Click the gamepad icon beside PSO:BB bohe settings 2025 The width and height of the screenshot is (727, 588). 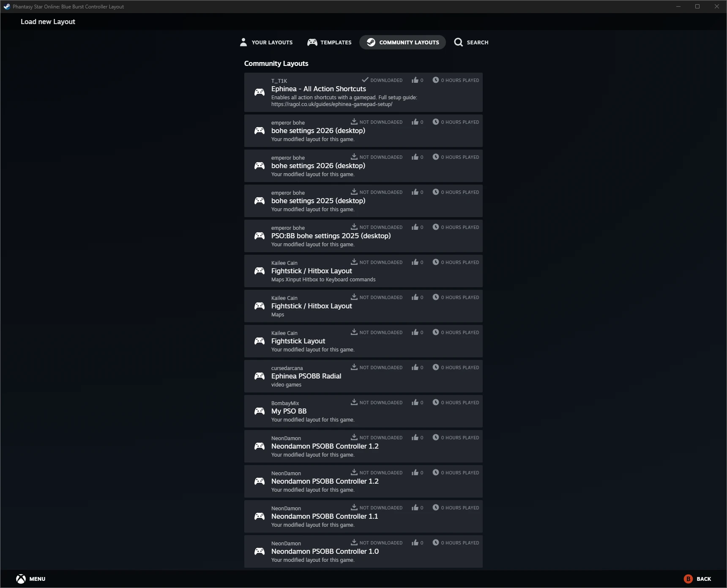point(259,236)
